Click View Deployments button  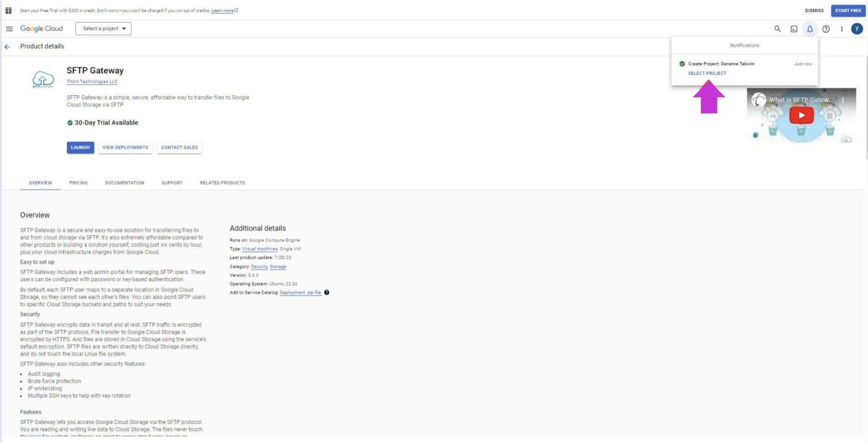[x=125, y=148]
